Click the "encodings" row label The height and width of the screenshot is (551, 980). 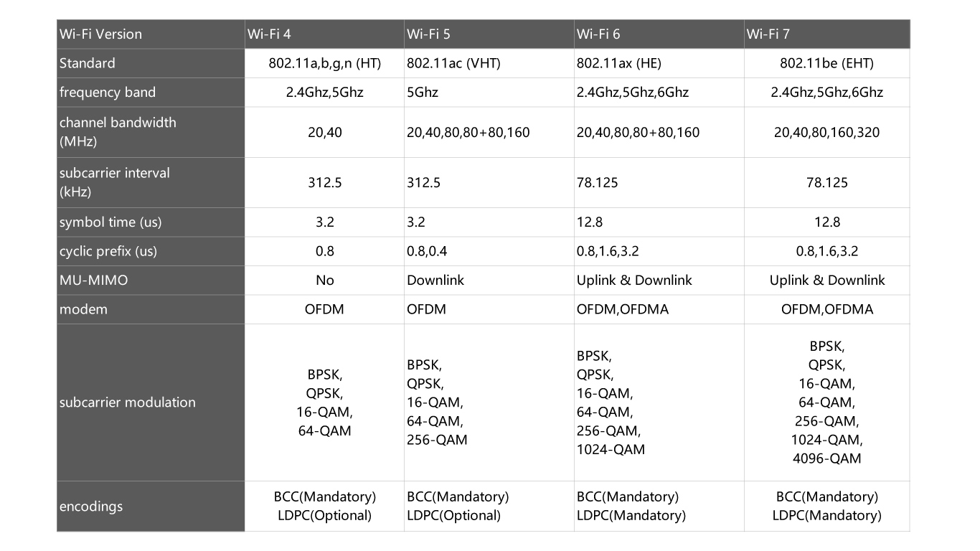pos(90,507)
